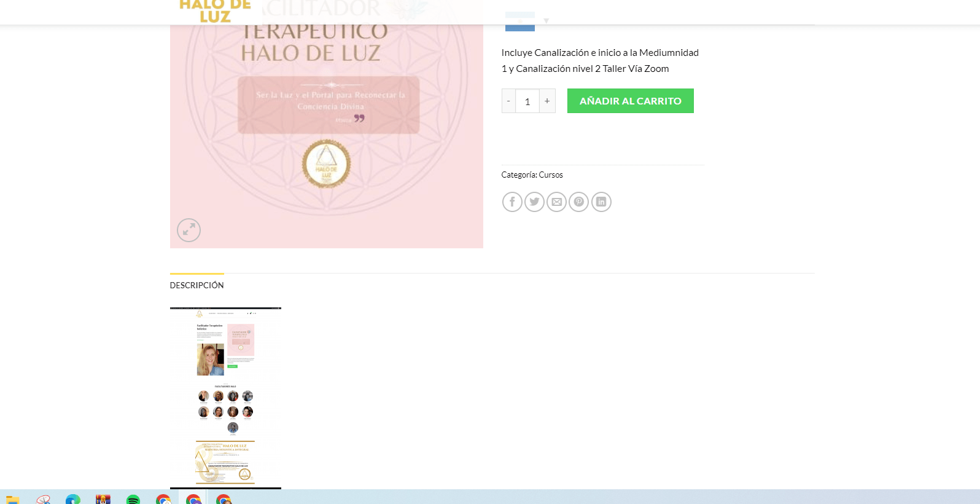
Task: Decrease product quantity with minus button
Action: click(x=508, y=101)
